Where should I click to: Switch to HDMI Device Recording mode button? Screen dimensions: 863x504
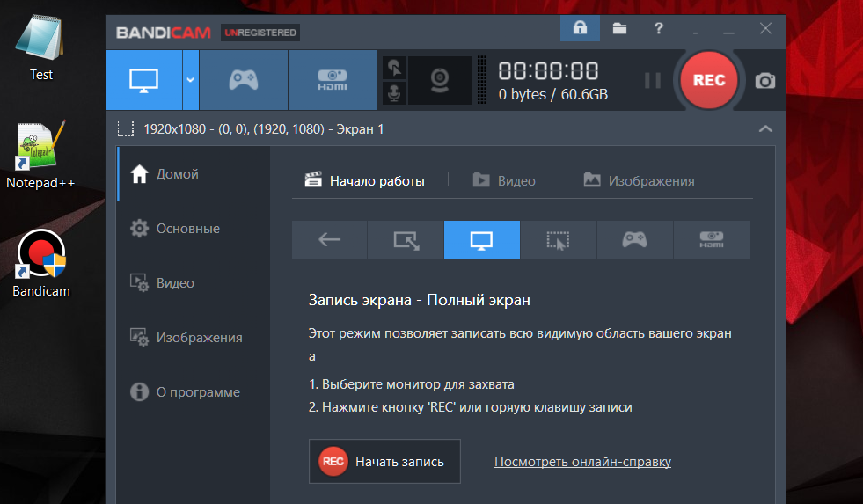pos(333,80)
